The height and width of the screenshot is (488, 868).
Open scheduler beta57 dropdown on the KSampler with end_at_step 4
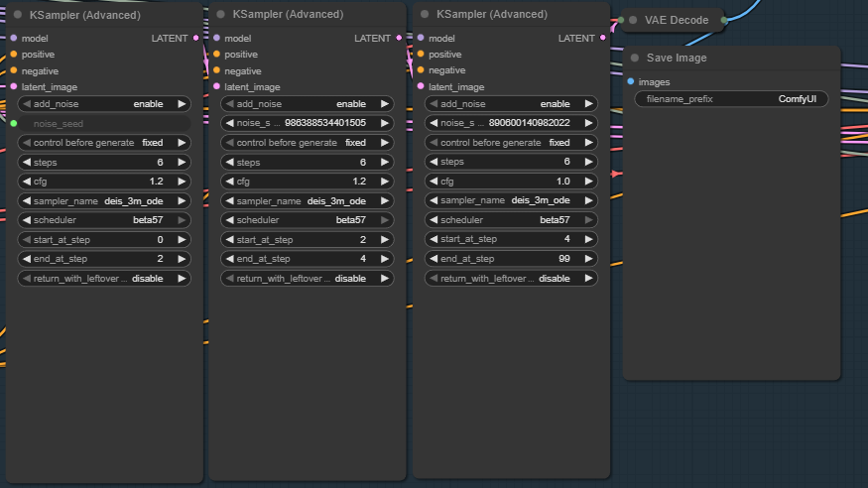pyautogui.click(x=308, y=219)
